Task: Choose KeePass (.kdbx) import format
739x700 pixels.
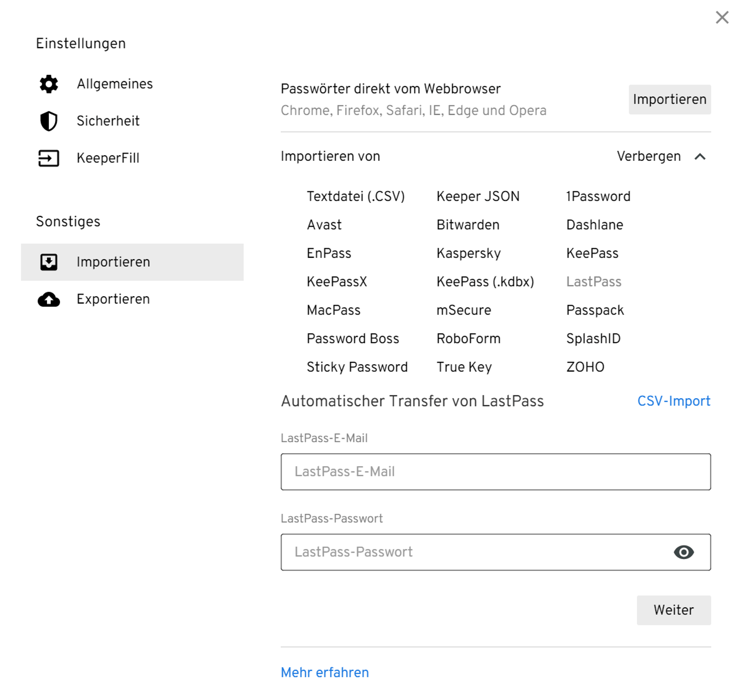Action: pos(485,281)
